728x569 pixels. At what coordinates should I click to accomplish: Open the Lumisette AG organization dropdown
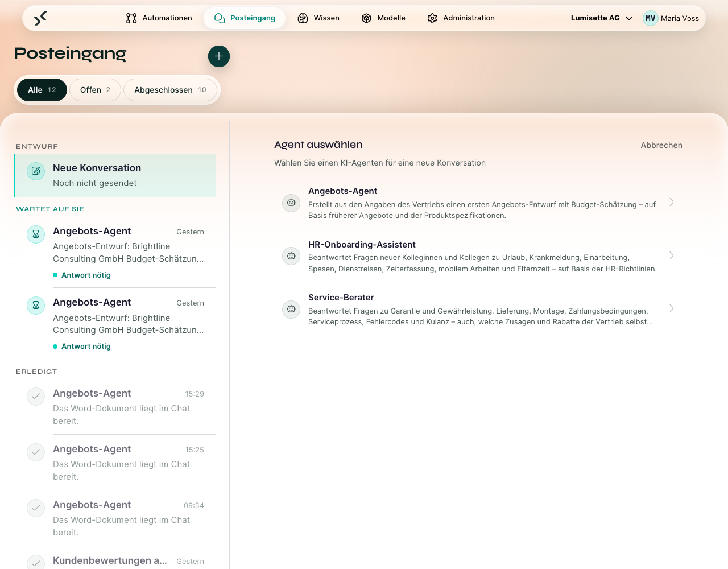click(x=602, y=18)
